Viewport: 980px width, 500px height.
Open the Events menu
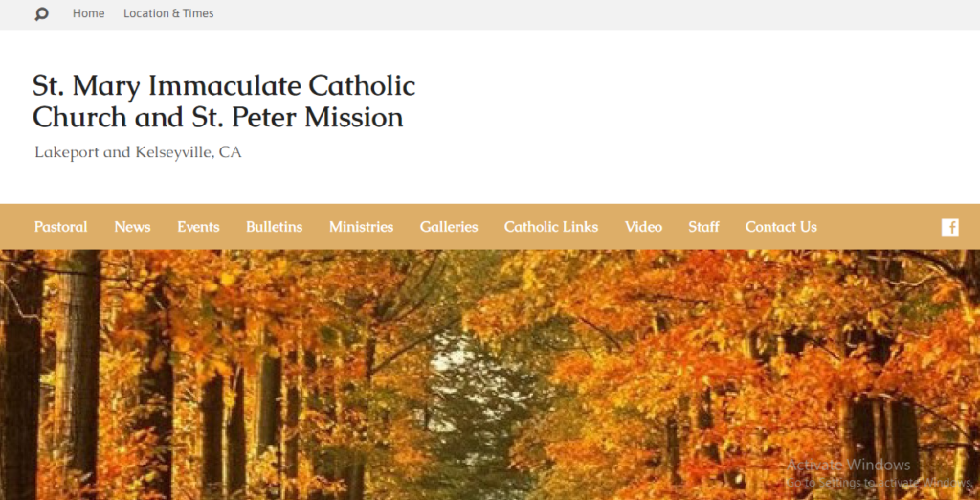tap(198, 227)
